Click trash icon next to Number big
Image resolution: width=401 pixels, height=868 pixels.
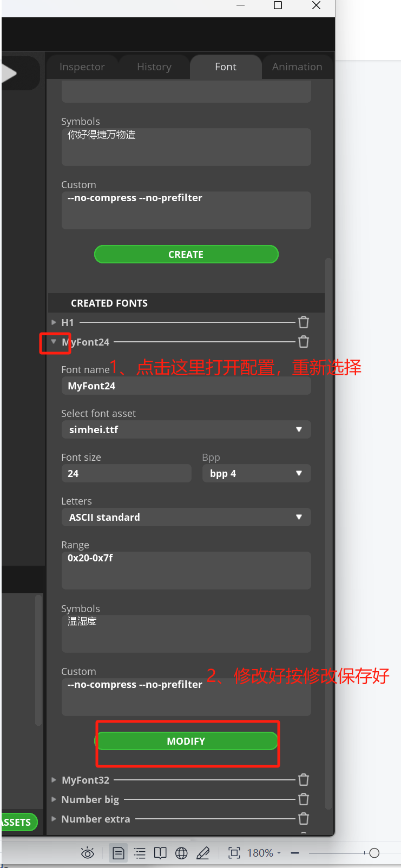(304, 799)
